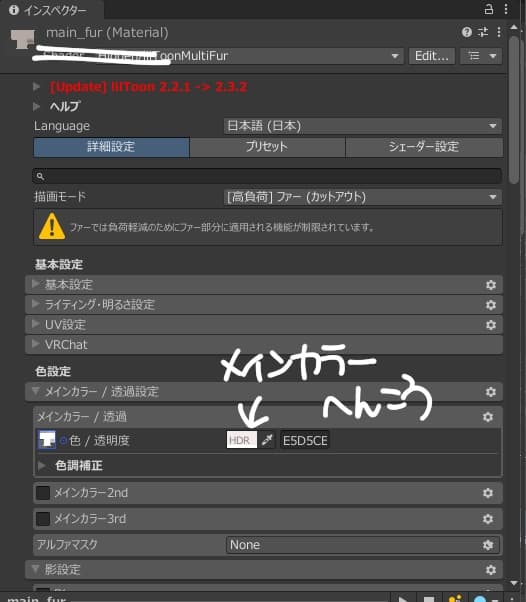Select the インスペクター tab
This screenshot has width=526, height=602.
click(x=53, y=10)
